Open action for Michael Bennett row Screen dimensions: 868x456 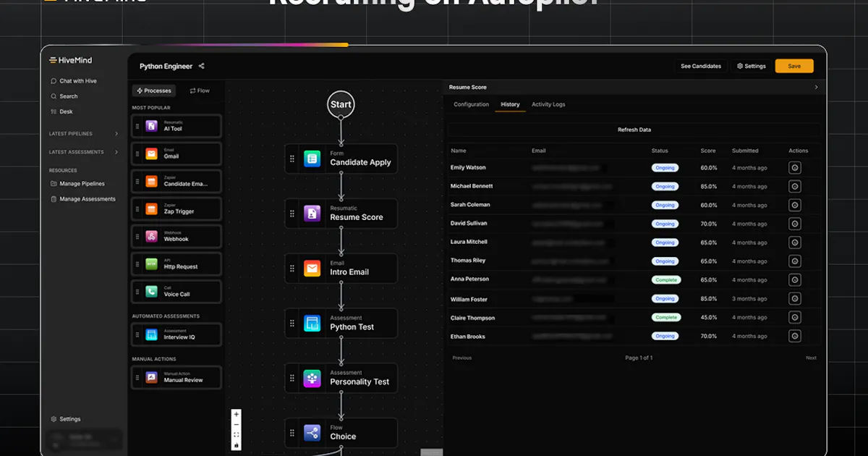click(x=795, y=186)
